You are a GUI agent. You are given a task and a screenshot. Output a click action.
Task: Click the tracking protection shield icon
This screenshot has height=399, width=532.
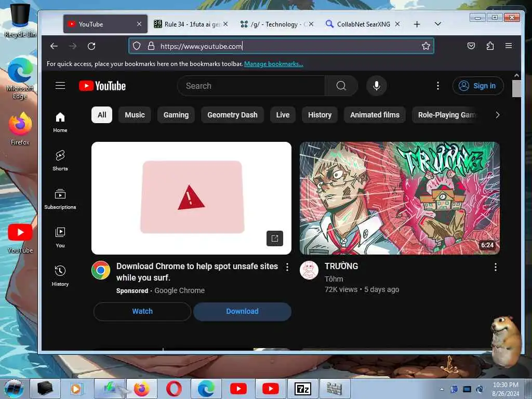point(137,46)
